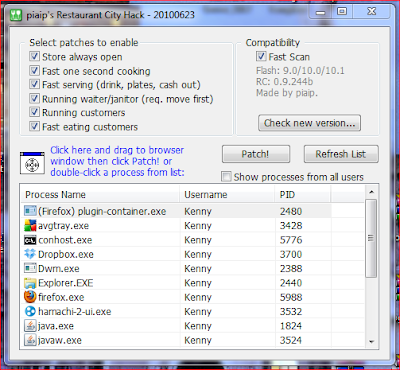Click the process list scrollbar thumb

[x=371, y=238]
